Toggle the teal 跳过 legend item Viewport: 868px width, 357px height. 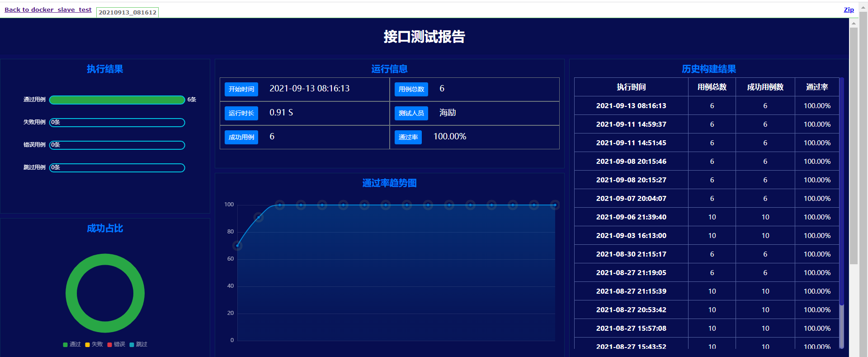[138, 344]
